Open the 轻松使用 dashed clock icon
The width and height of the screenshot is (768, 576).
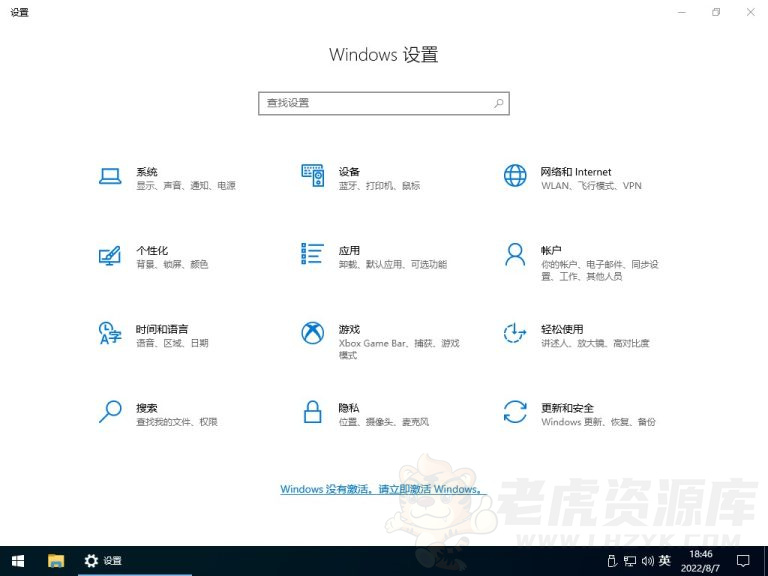click(x=515, y=333)
